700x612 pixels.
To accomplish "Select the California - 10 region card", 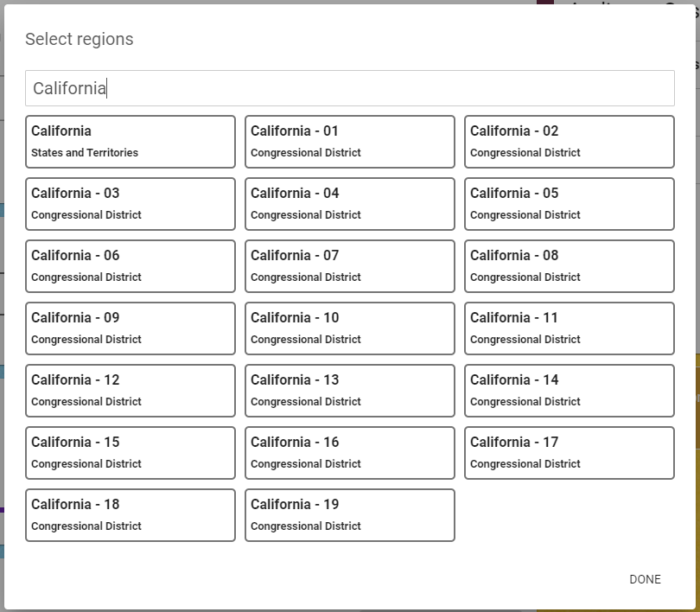I will (x=350, y=328).
